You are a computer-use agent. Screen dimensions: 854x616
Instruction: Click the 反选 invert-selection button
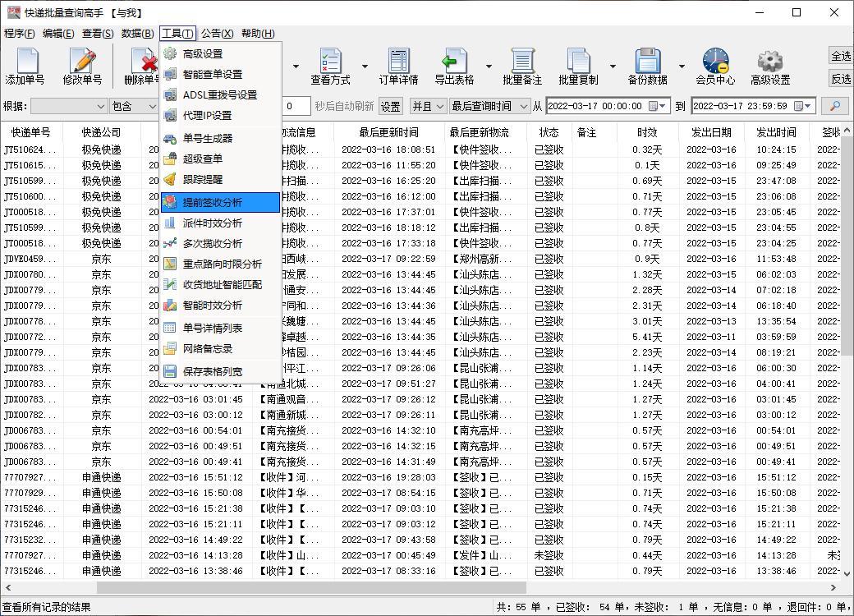pyautogui.click(x=839, y=80)
